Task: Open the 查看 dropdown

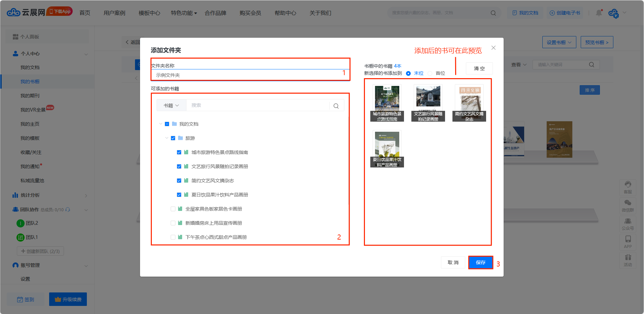Action: (519, 65)
